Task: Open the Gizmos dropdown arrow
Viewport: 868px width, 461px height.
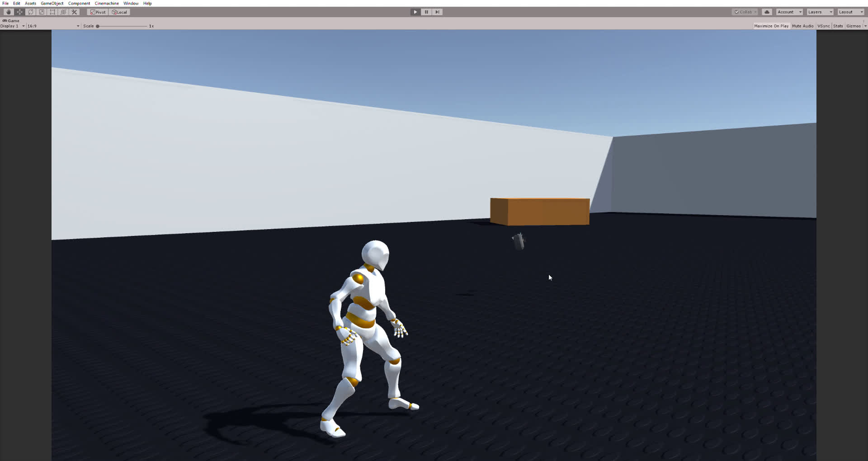Action: pos(865,26)
